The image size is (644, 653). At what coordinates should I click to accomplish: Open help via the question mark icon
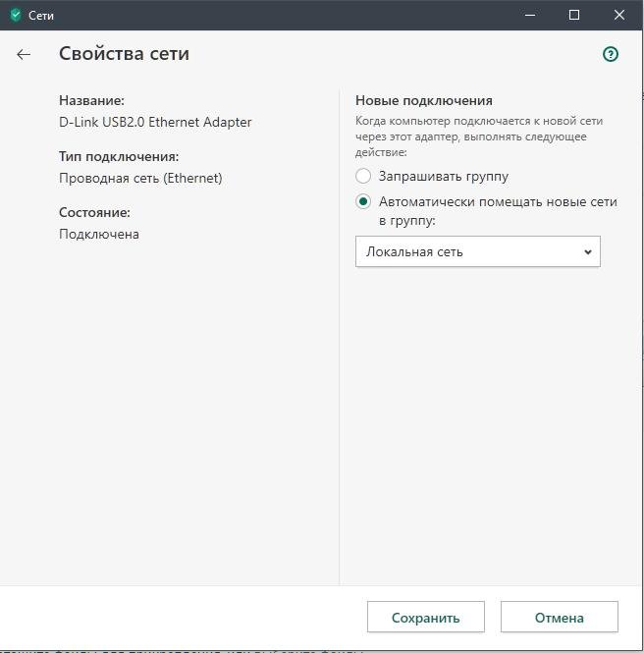611,54
